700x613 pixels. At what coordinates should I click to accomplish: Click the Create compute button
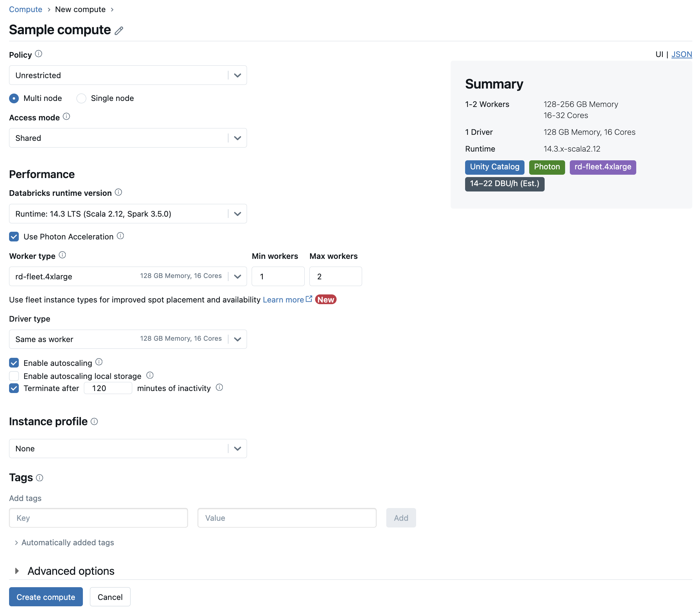46,597
